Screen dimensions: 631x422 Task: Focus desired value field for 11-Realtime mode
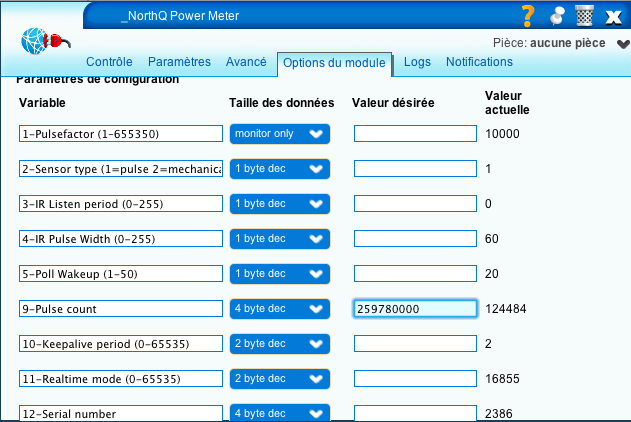coord(415,379)
